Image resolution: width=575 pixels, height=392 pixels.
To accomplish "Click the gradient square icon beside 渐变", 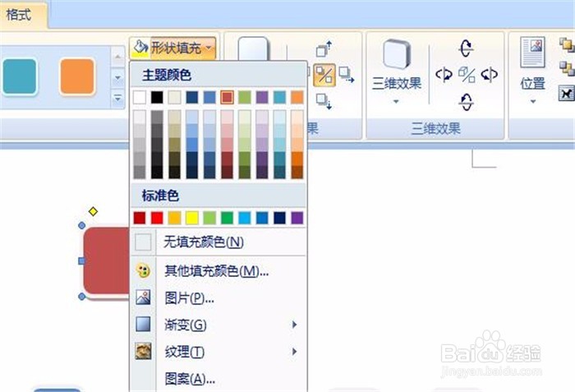I will tap(143, 325).
